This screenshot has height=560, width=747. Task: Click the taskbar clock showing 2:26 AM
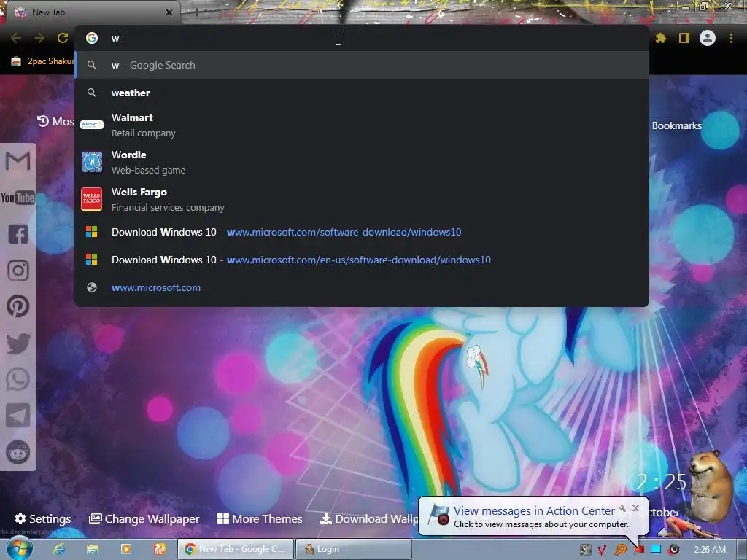point(710,550)
